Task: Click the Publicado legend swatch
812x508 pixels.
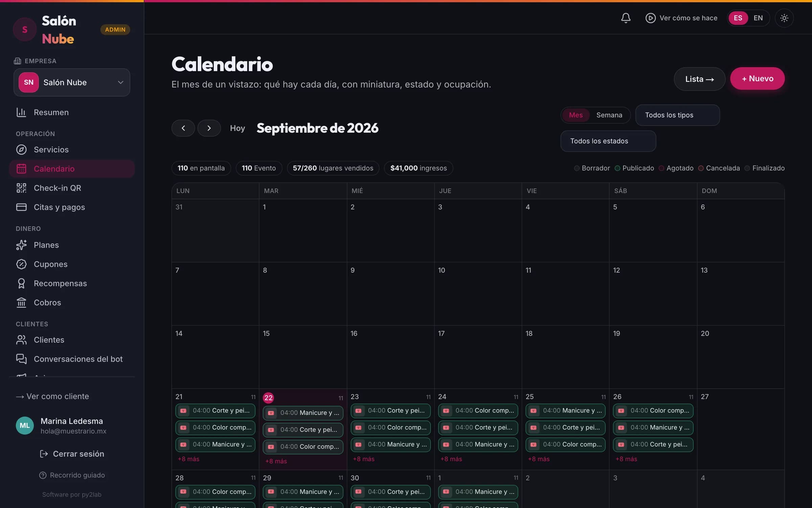Action: coord(617,168)
